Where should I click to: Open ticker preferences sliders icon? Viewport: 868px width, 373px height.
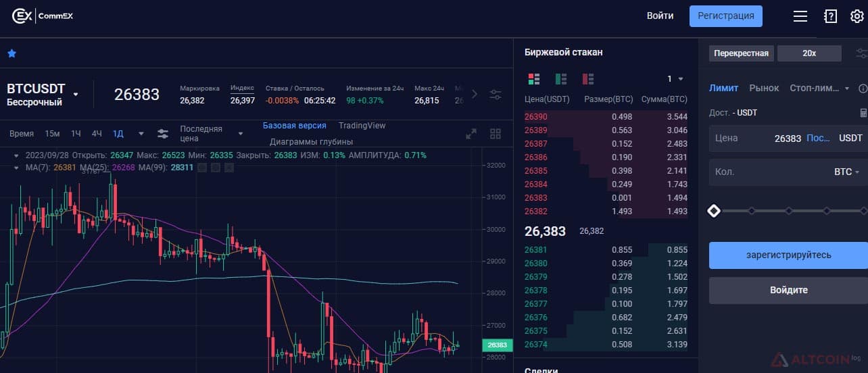pos(496,95)
